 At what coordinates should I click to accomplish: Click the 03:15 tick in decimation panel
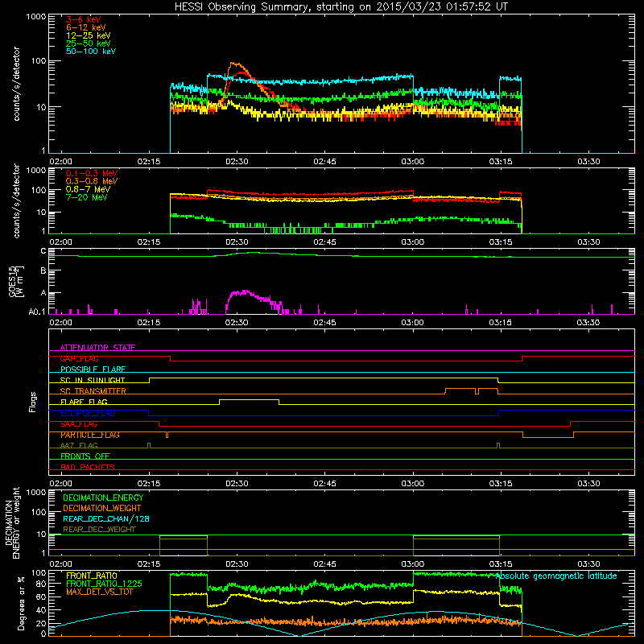(x=500, y=564)
